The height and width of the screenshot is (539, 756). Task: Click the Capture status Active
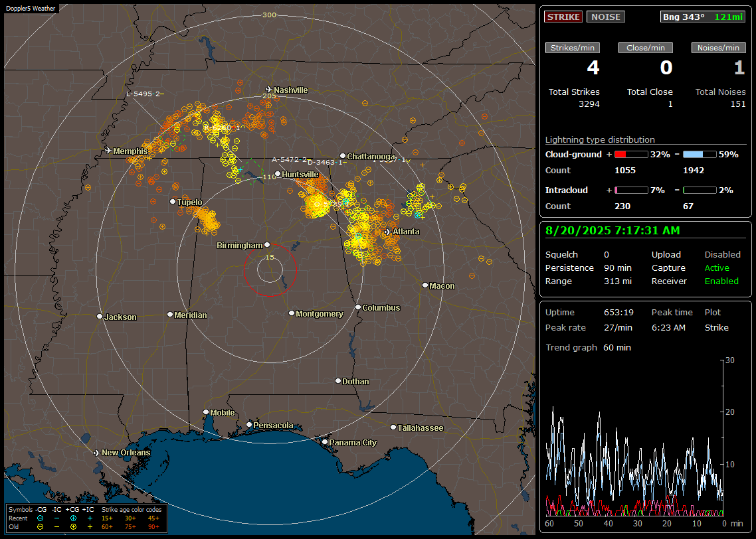pyautogui.click(x=717, y=268)
